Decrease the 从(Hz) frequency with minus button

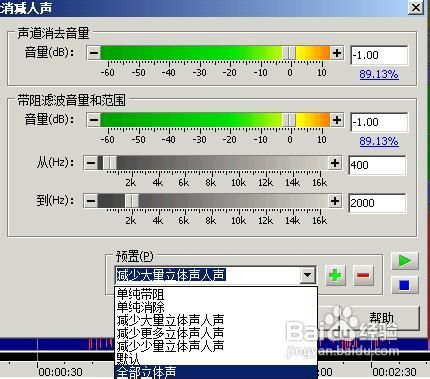[91, 163]
